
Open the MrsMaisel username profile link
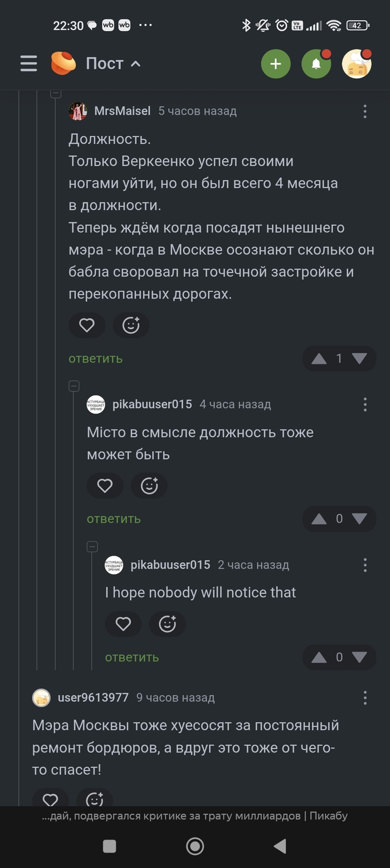(123, 111)
